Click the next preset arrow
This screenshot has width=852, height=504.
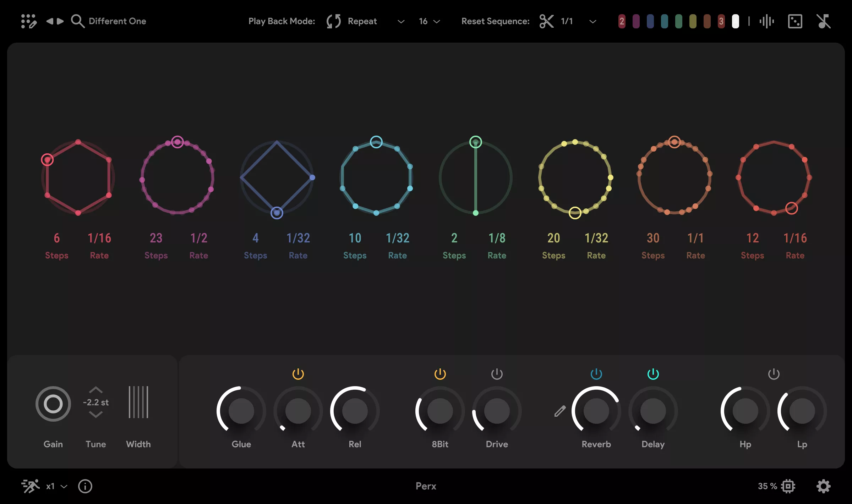pyautogui.click(x=60, y=21)
